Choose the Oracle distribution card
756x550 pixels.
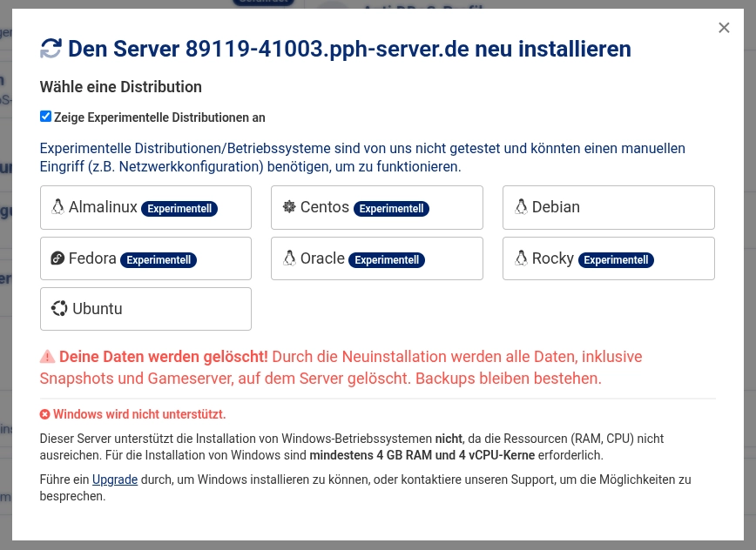(x=376, y=258)
